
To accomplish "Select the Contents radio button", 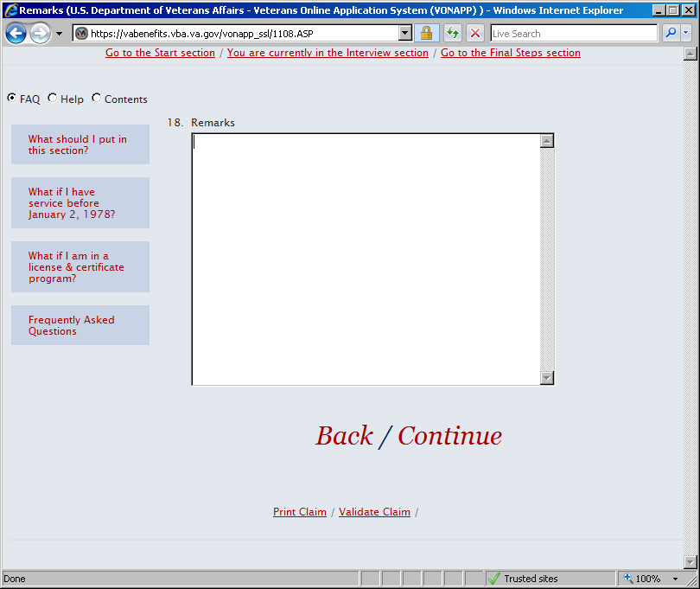I will pyautogui.click(x=97, y=98).
